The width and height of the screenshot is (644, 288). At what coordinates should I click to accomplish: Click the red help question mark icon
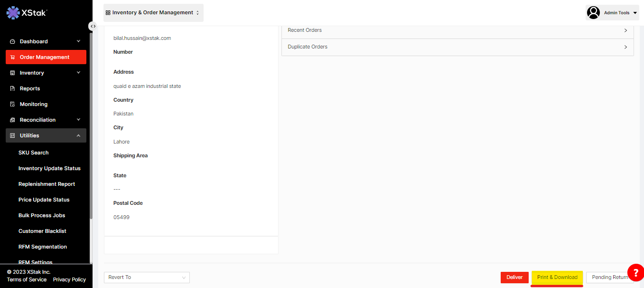pyautogui.click(x=635, y=273)
